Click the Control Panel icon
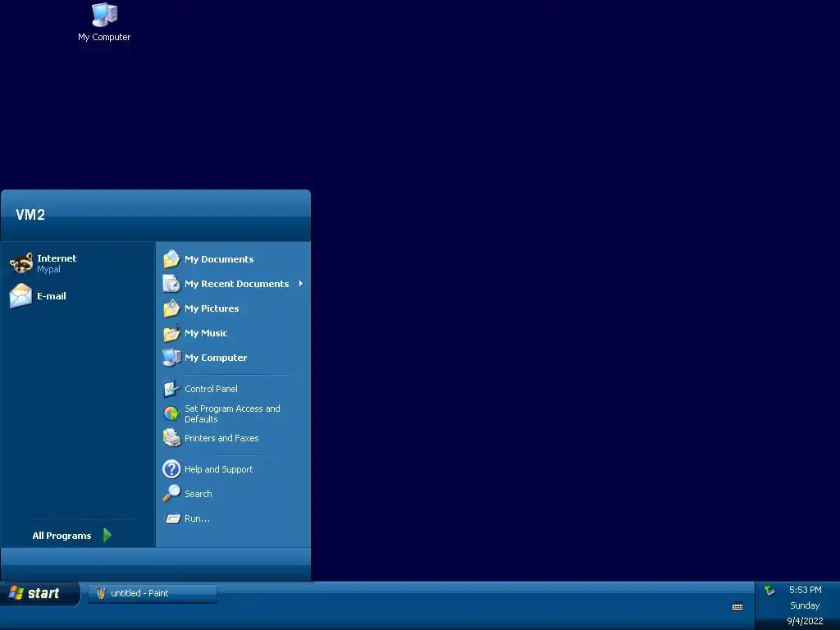The width and height of the screenshot is (840, 630). pos(171,388)
